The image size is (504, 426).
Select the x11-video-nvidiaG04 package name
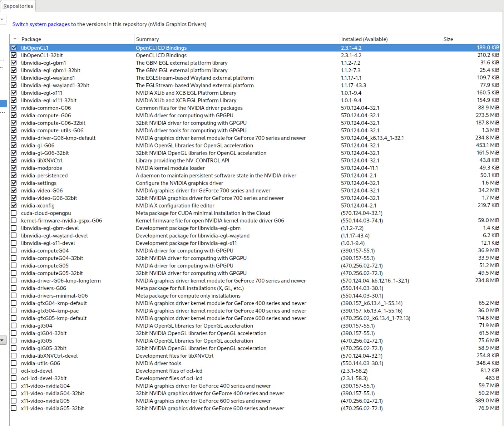click(45, 386)
